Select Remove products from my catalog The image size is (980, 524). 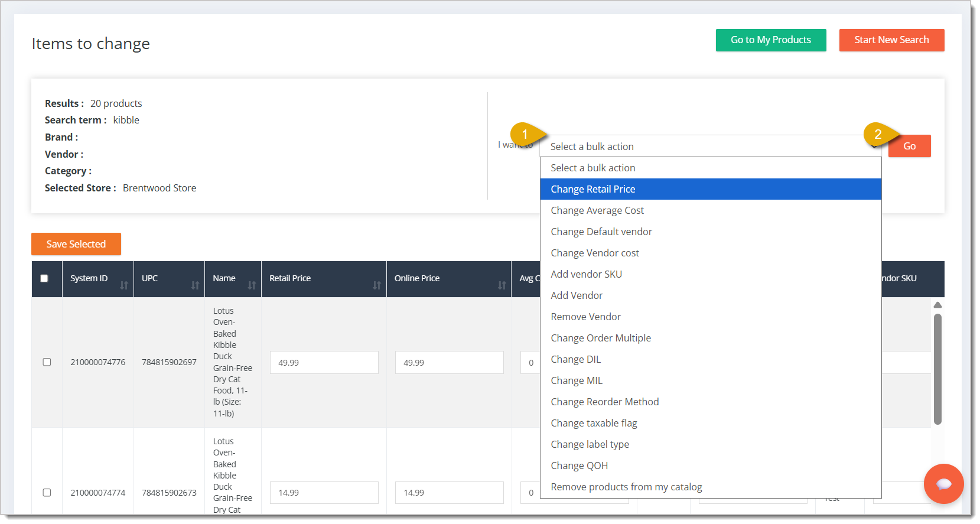(x=711, y=487)
